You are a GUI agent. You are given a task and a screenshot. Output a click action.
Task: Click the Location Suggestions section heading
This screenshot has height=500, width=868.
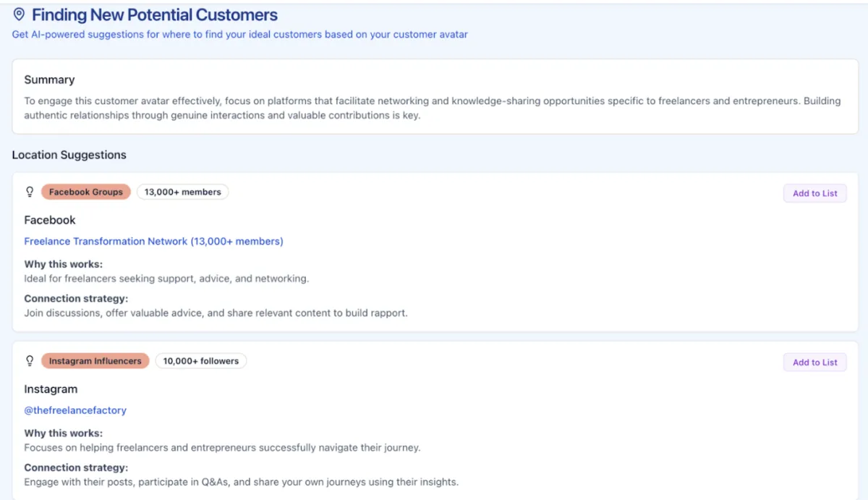coord(69,155)
